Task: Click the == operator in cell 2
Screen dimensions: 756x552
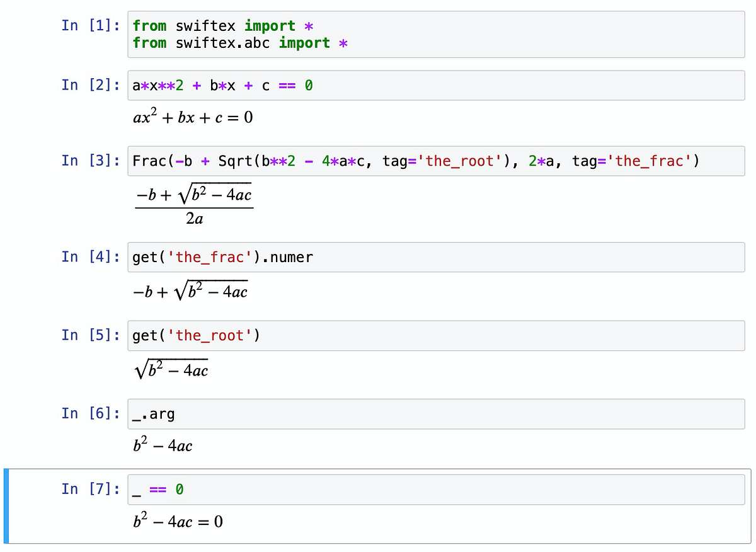Action: click(x=288, y=85)
